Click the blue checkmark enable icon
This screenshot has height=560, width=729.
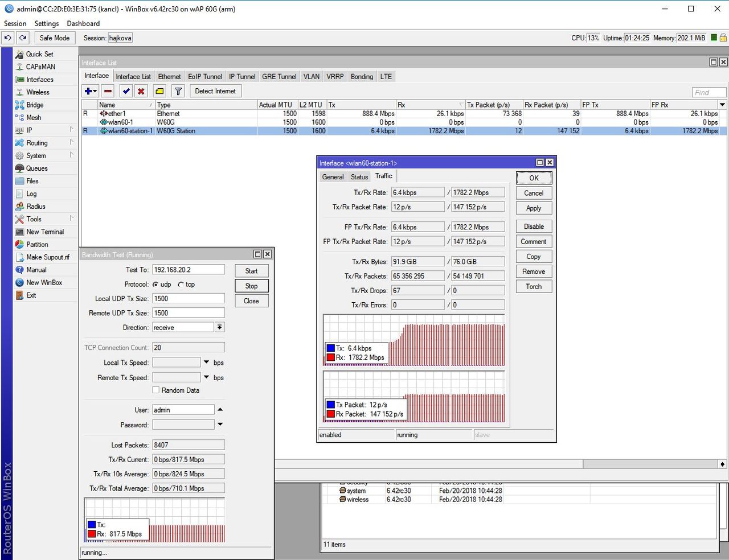pyautogui.click(x=126, y=91)
